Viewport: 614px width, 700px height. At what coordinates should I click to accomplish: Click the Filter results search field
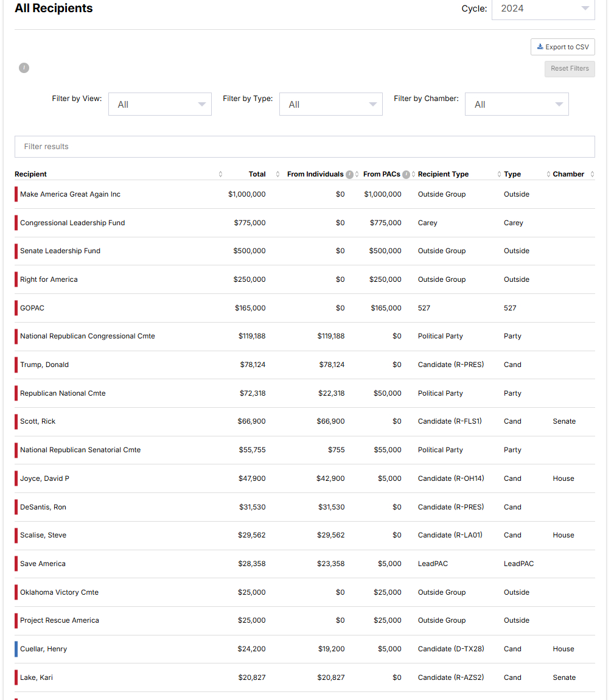click(x=304, y=147)
